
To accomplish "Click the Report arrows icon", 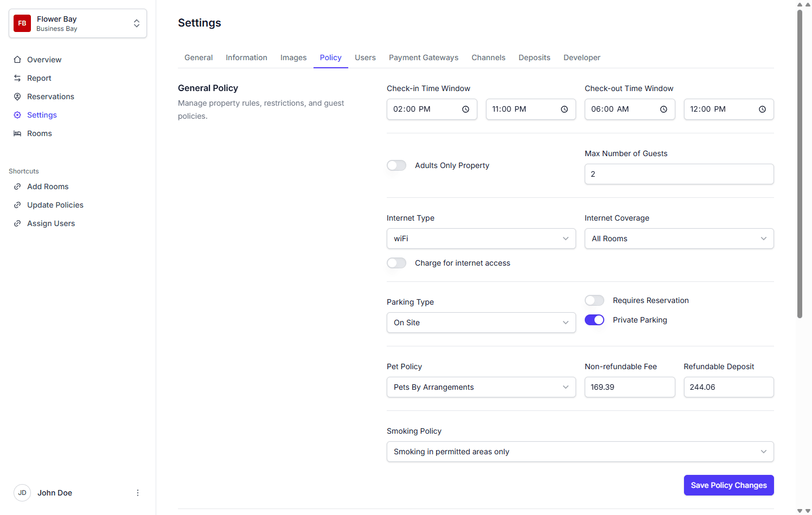I will (x=17, y=78).
